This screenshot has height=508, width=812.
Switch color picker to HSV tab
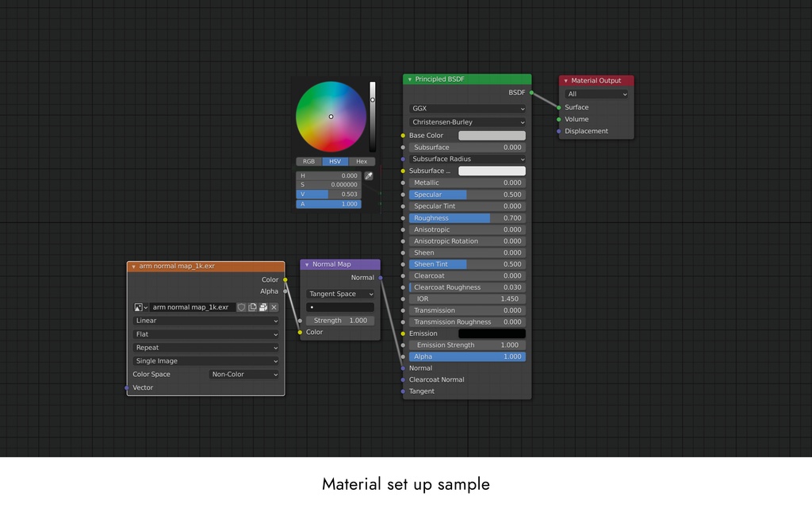point(335,162)
